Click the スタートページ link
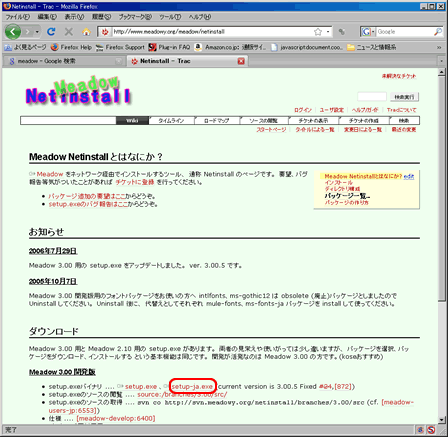448x437 pixels. click(271, 129)
